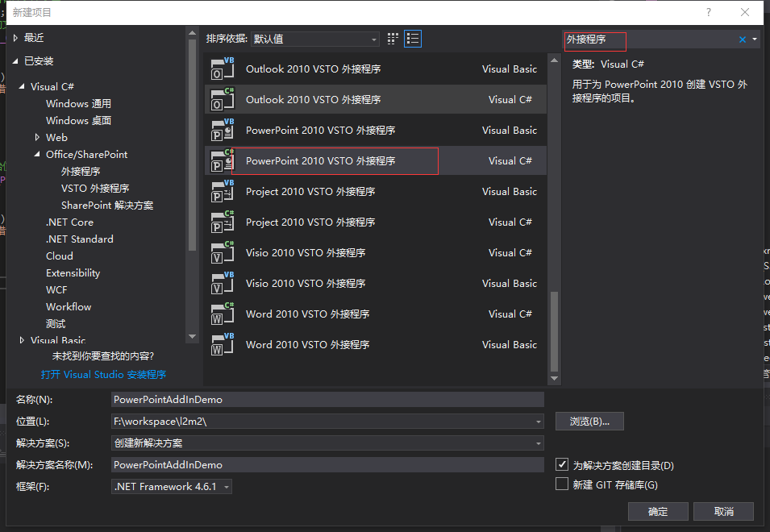Select 测试 category
The height and width of the screenshot is (532, 770).
click(56, 323)
